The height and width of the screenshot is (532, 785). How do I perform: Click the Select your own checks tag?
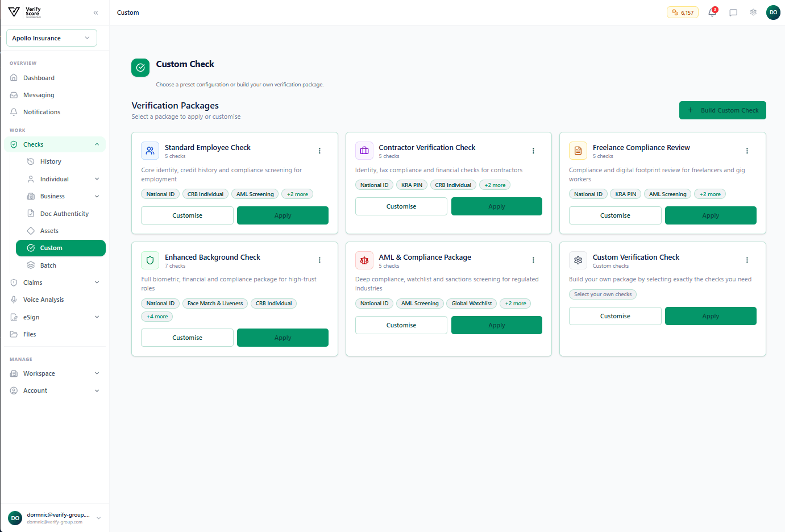pos(603,294)
